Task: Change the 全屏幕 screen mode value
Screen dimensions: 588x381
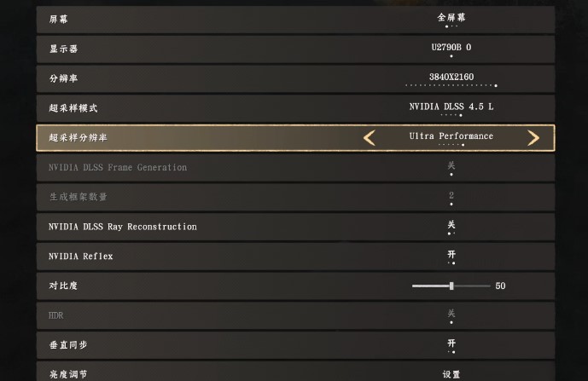Action: tap(451, 18)
